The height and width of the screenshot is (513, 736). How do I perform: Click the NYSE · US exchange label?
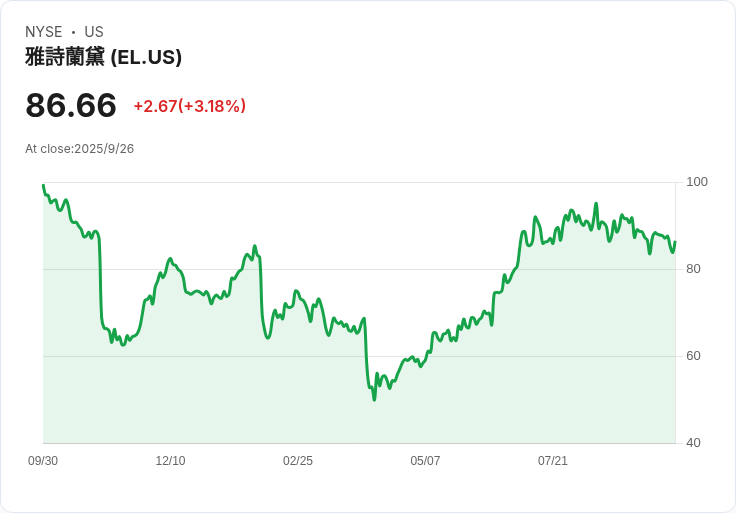pyautogui.click(x=64, y=32)
